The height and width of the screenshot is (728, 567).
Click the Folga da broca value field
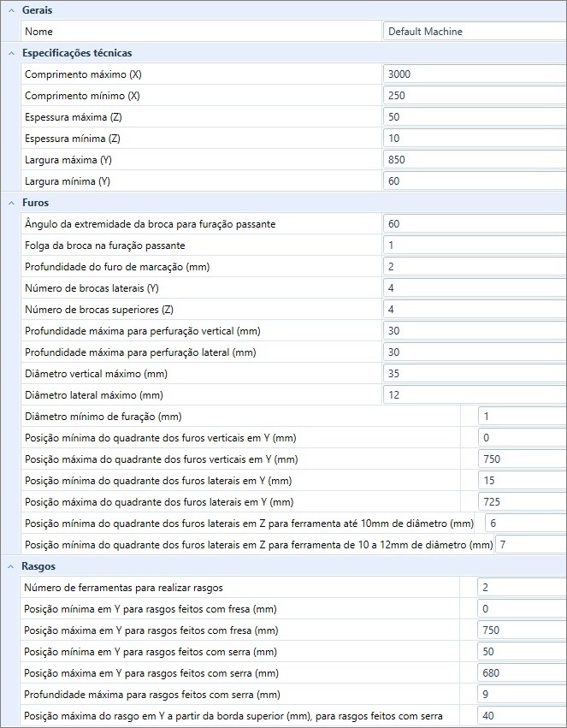click(475, 246)
